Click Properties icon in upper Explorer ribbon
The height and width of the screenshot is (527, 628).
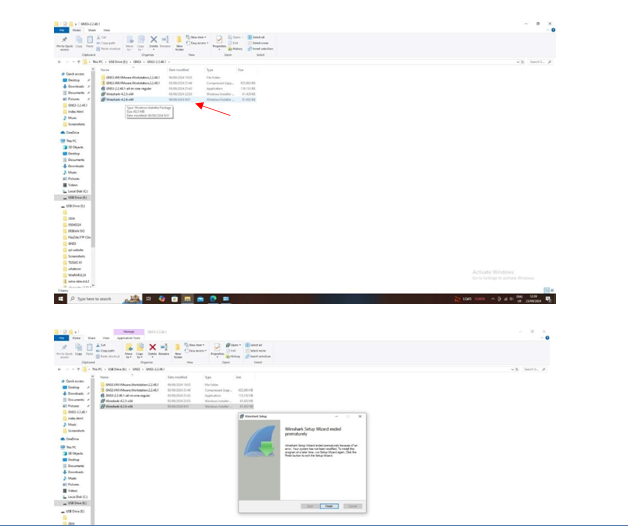point(219,39)
